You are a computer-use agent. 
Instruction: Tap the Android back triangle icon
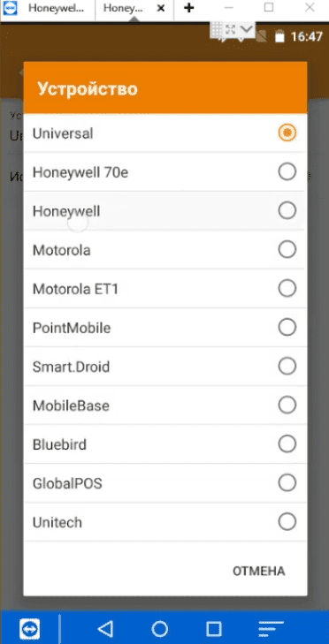coord(106,628)
